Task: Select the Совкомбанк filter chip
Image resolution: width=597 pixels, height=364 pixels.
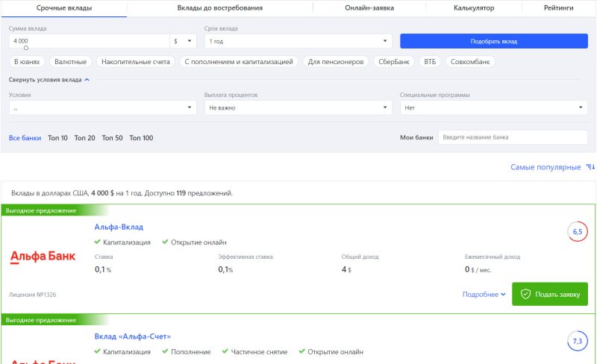Action: 470,62
